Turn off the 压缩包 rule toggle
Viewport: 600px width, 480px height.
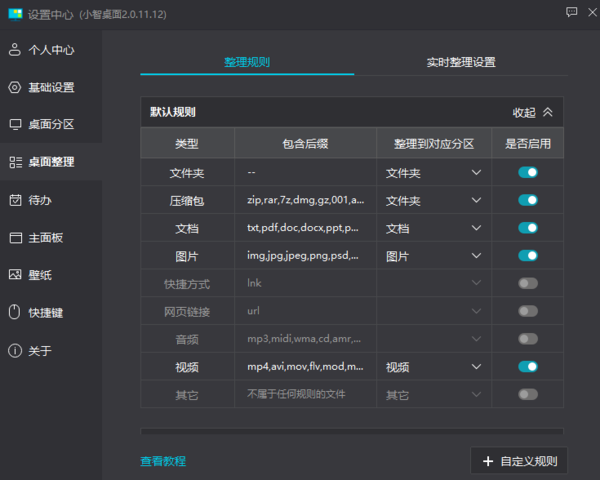(x=528, y=201)
